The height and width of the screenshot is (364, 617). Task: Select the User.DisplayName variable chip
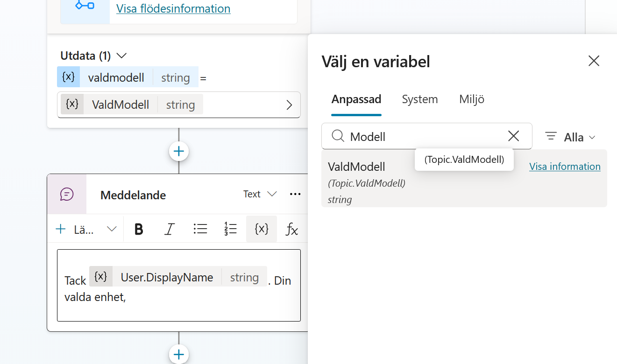178,276
